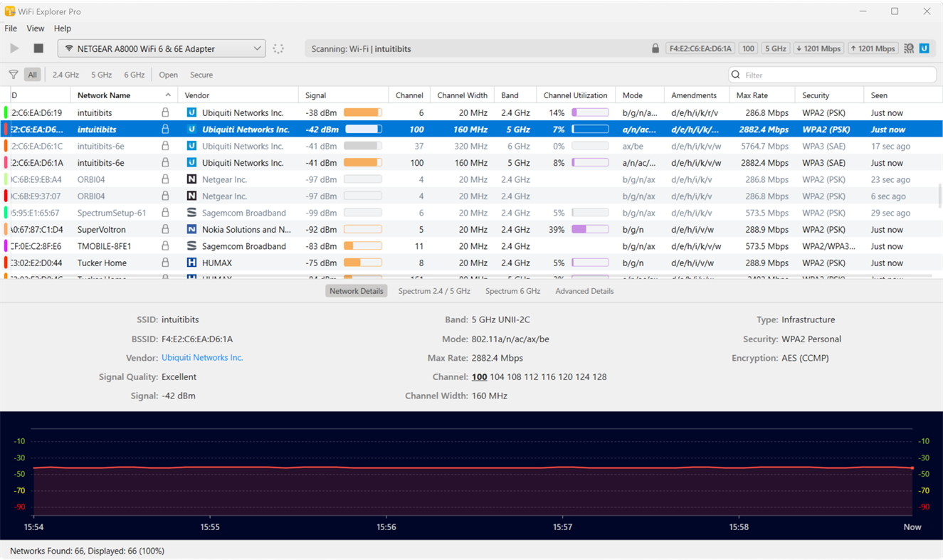Stop the current Wi-Fi scan
Screen dimensions: 943x560
point(37,48)
